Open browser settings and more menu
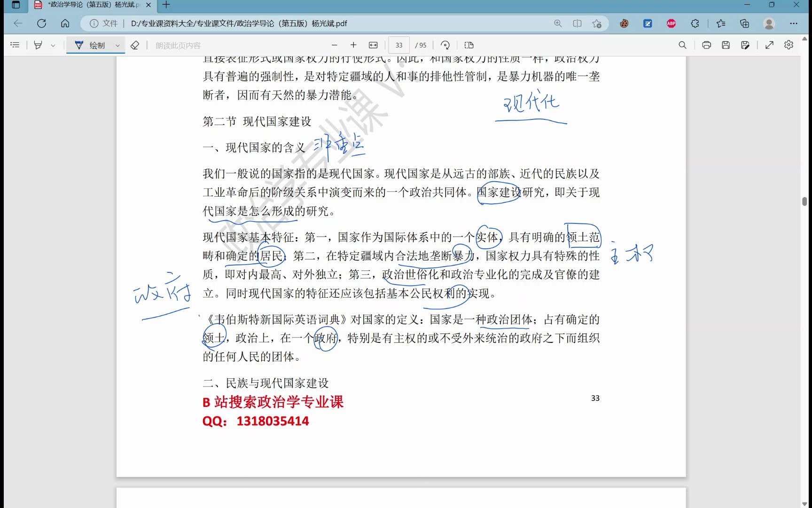This screenshot has height=508, width=812. pos(794,24)
